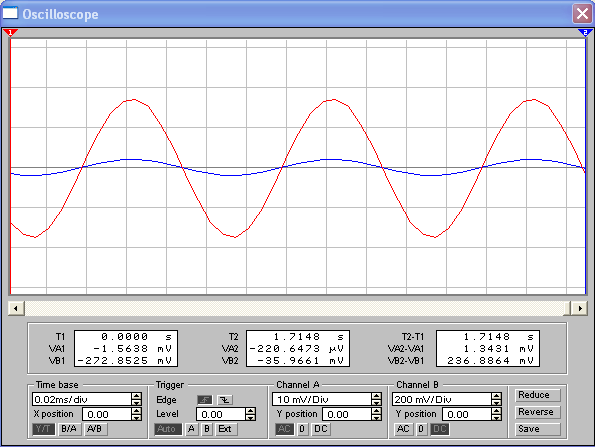The height and width of the screenshot is (447, 595).
Task: Switch to B/A display mode
Action: click(x=69, y=429)
